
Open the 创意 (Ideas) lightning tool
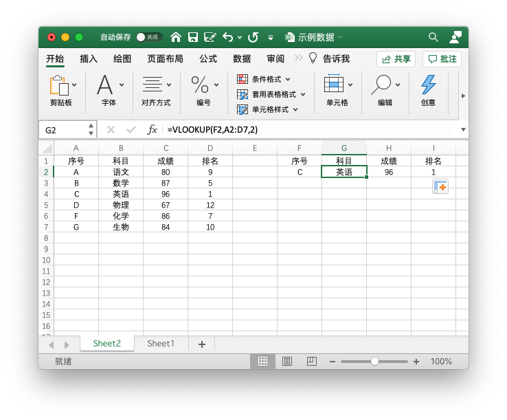428,91
